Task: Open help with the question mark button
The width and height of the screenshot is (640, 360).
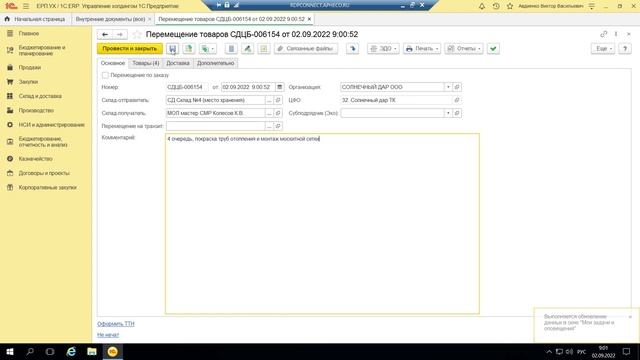Action: [625, 49]
